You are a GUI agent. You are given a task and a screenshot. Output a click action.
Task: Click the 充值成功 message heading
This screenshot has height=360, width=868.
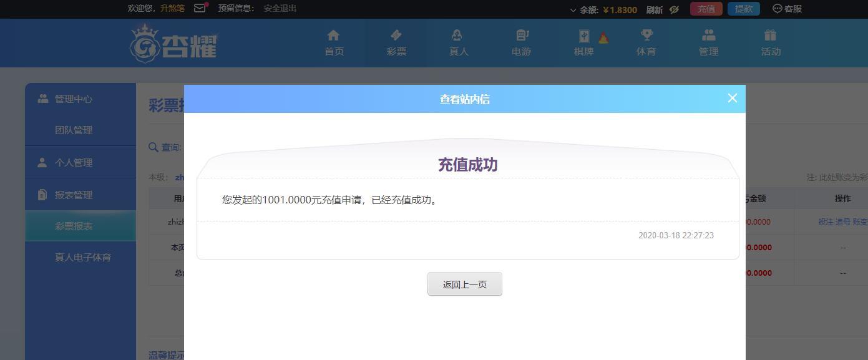coord(467,165)
